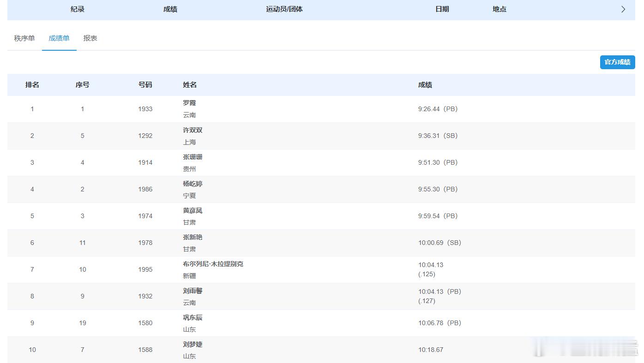Select athlete name 张珊珊
This screenshot has height=363, width=644.
[x=193, y=157]
